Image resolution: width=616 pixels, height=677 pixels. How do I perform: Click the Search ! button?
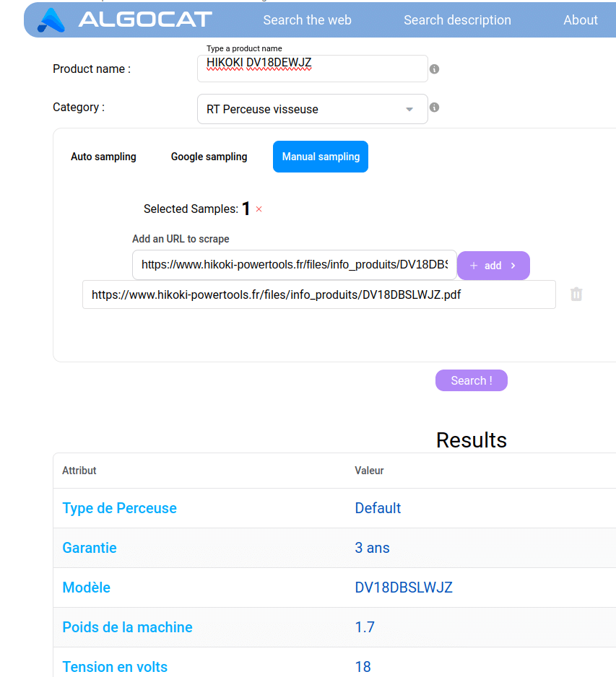(472, 380)
